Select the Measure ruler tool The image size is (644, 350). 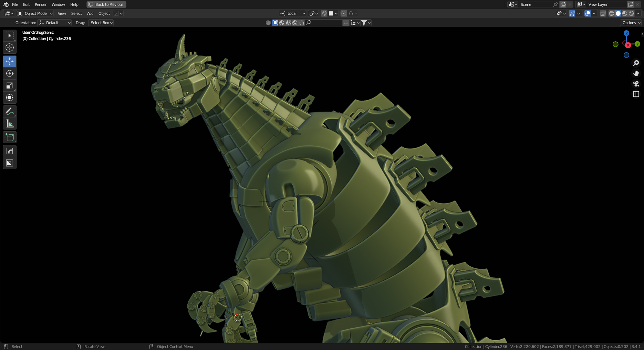tap(10, 123)
